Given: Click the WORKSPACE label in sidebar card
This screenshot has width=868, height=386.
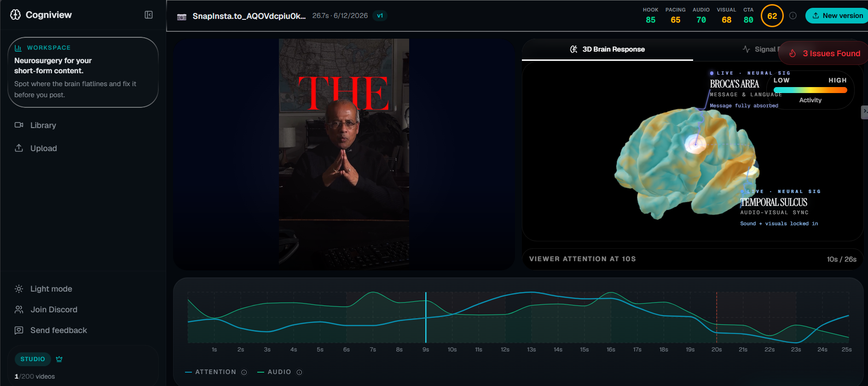Looking at the screenshot, I should coord(49,48).
